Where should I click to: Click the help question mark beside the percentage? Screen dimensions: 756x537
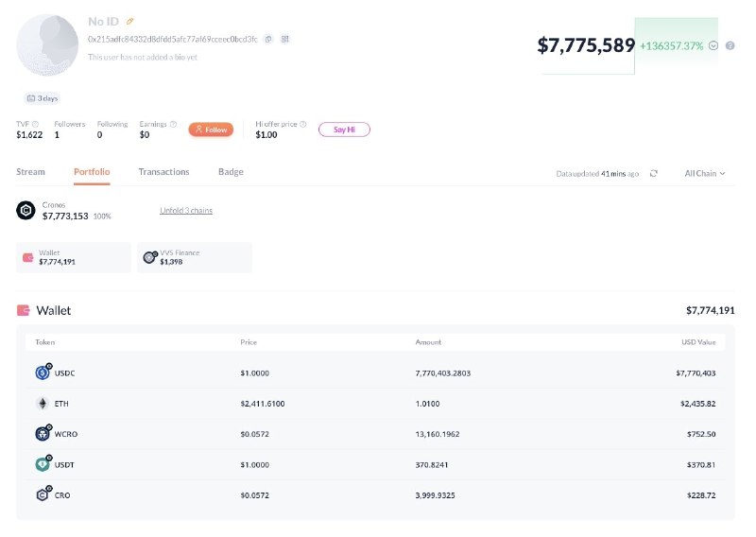point(730,45)
